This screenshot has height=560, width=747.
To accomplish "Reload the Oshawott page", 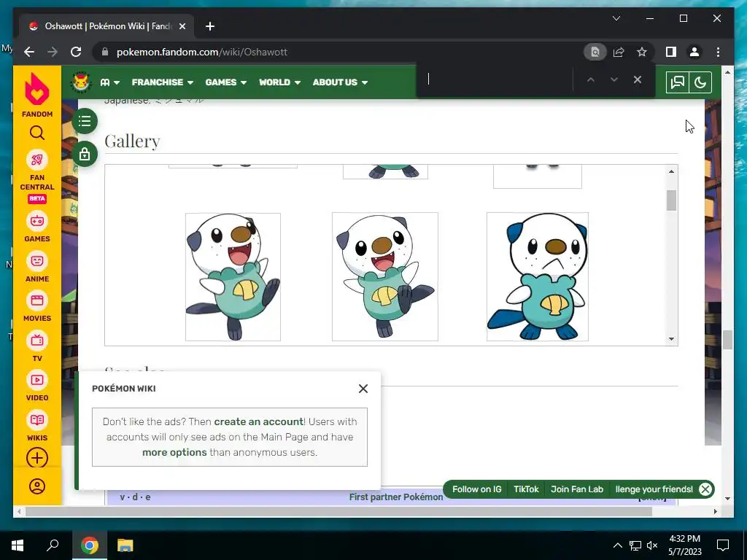I will point(76,52).
